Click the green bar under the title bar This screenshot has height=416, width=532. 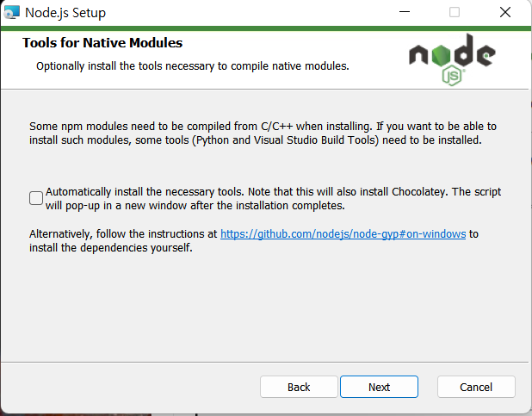pyautogui.click(x=266, y=28)
